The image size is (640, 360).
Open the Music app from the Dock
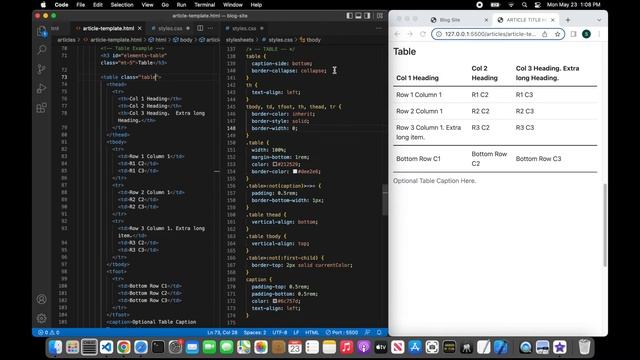coord(347,347)
